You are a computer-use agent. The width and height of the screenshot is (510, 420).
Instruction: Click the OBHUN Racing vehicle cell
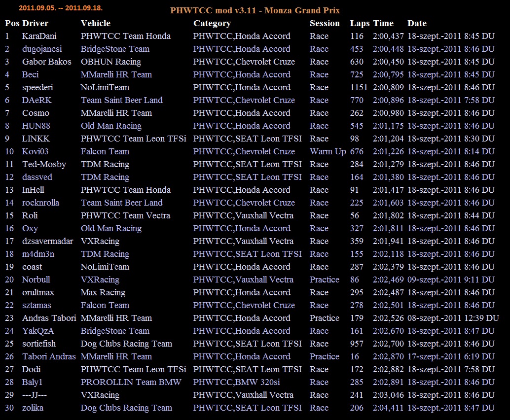click(x=111, y=62)
